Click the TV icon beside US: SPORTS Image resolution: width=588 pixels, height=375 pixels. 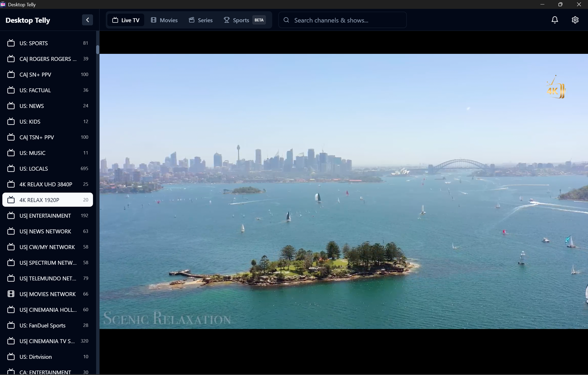[x=11, y=43]
